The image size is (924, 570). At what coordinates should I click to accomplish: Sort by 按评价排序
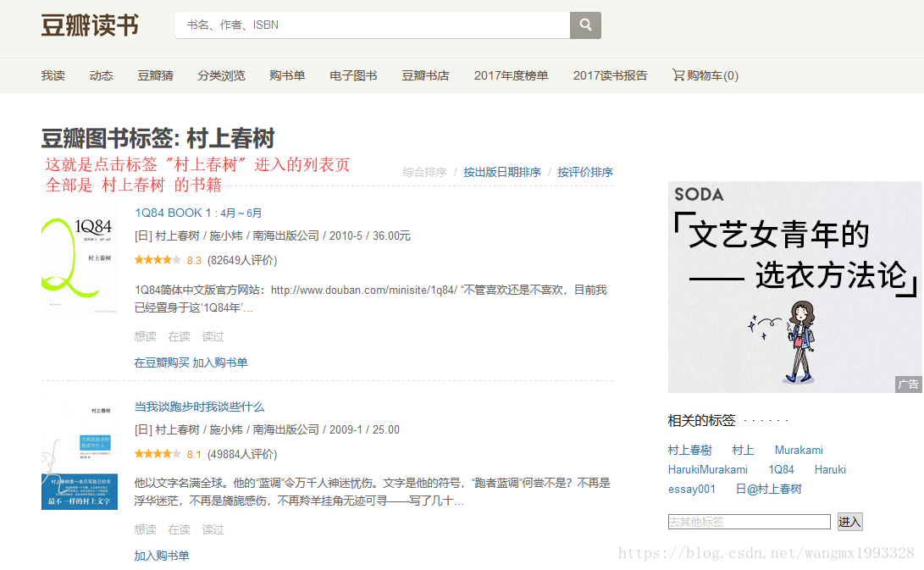click(x=585, y=172)
